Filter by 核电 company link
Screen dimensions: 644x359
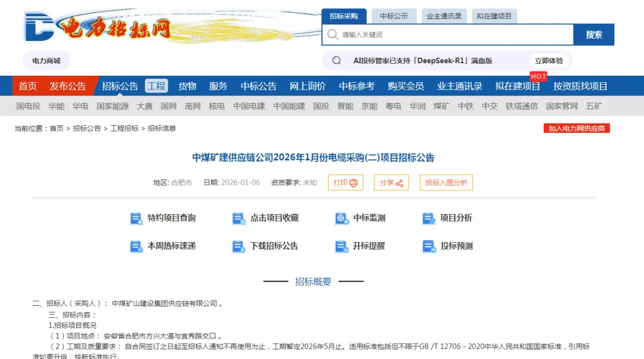(x=217, y=106)
